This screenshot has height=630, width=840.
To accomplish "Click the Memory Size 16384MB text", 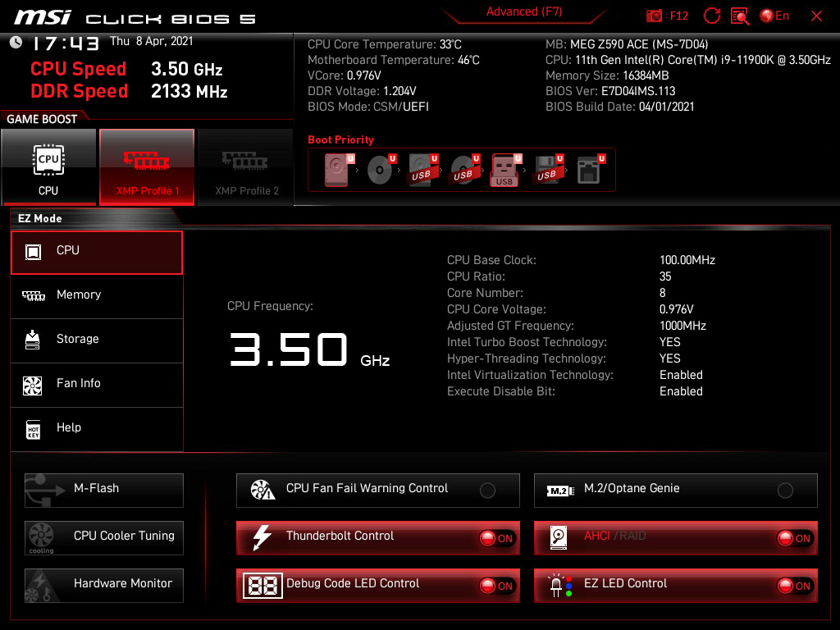I will [607, 75].
